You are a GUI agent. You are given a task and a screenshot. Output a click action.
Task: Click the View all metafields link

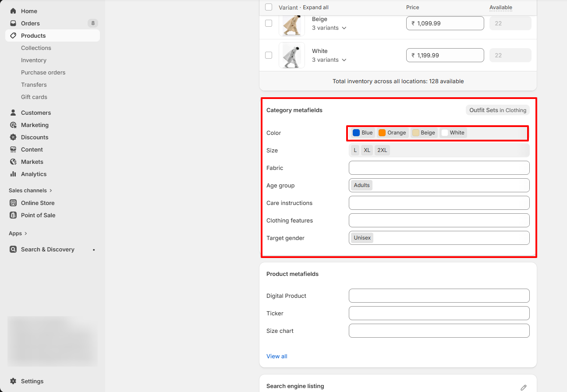[277, 356]
